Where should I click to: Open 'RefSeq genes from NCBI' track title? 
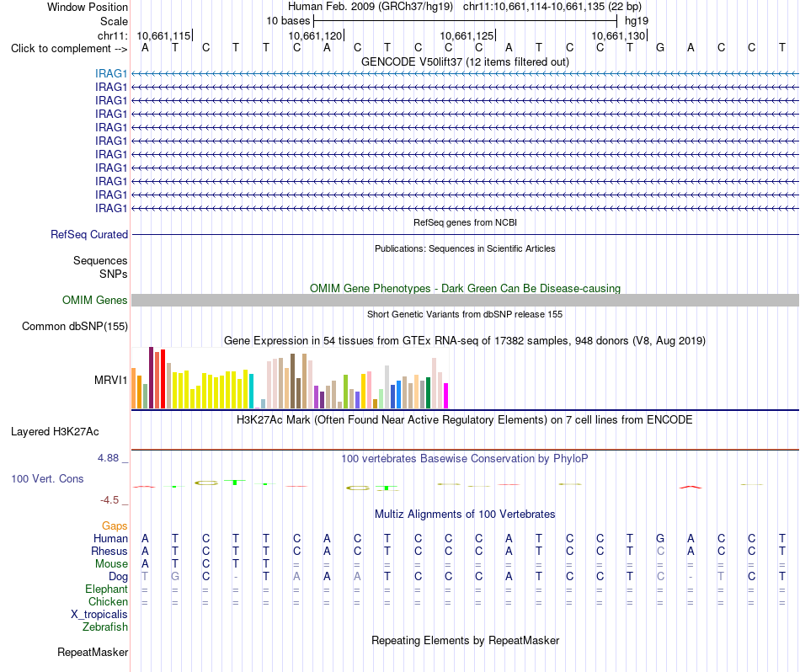click(x=465, y=222)
